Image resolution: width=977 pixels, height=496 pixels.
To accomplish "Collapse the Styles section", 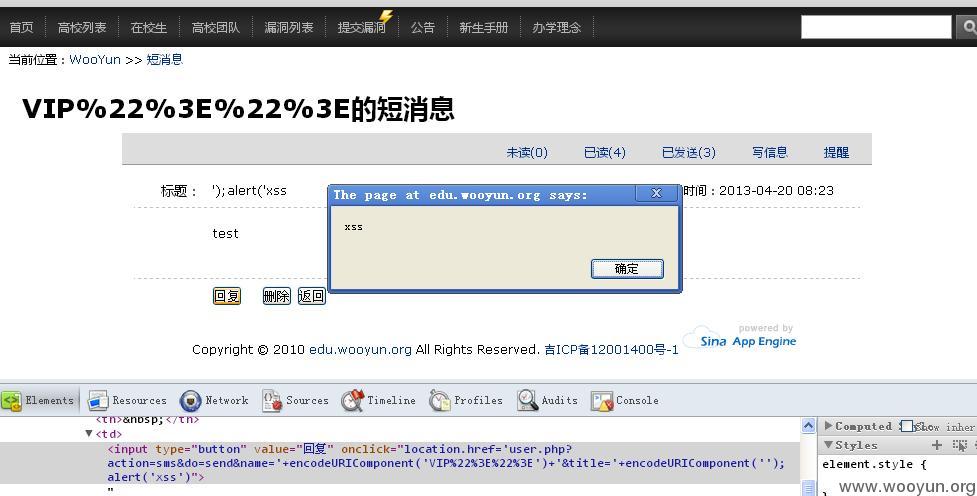I will coord(829,445).
